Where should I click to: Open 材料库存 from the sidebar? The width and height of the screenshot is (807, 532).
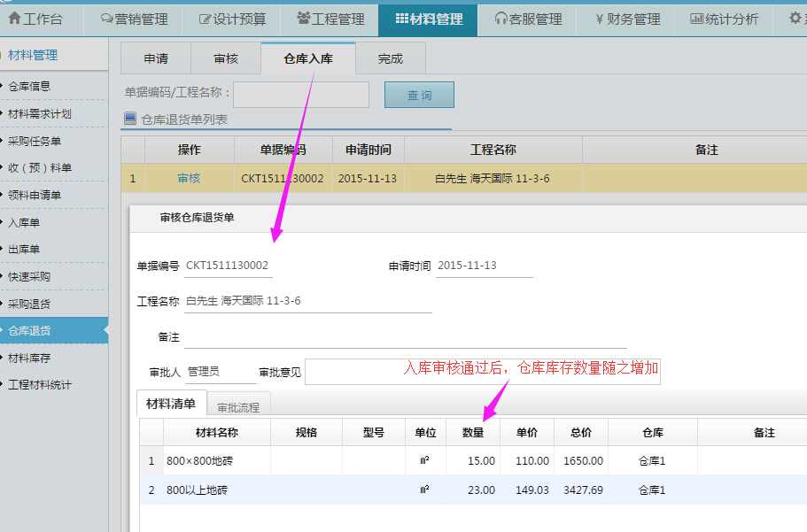[40, 358]
